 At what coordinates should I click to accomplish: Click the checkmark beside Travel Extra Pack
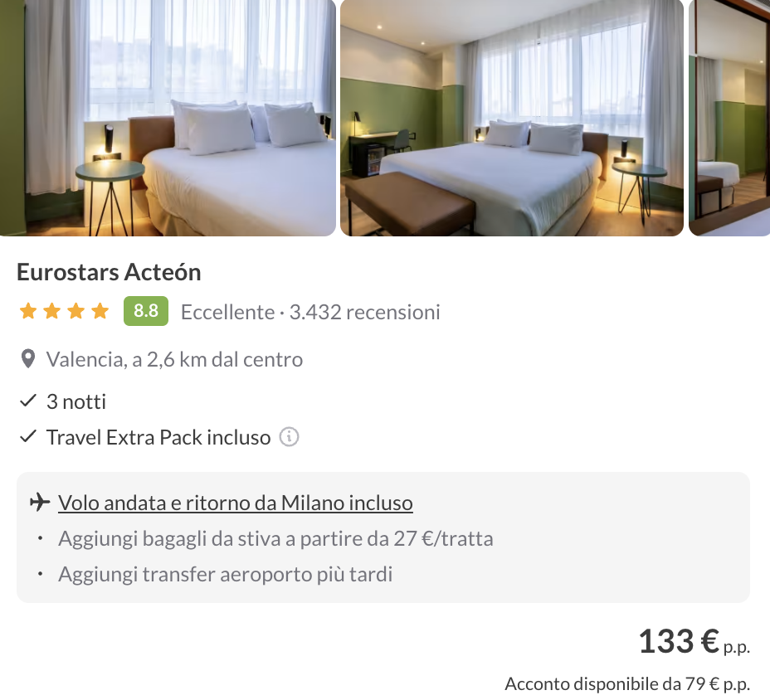tap(28, 436)
